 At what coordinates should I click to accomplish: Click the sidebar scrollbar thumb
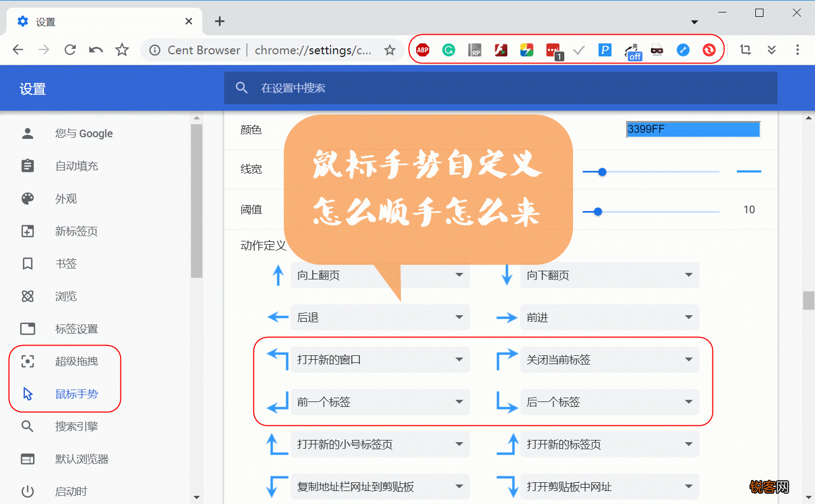click(196, 201)
